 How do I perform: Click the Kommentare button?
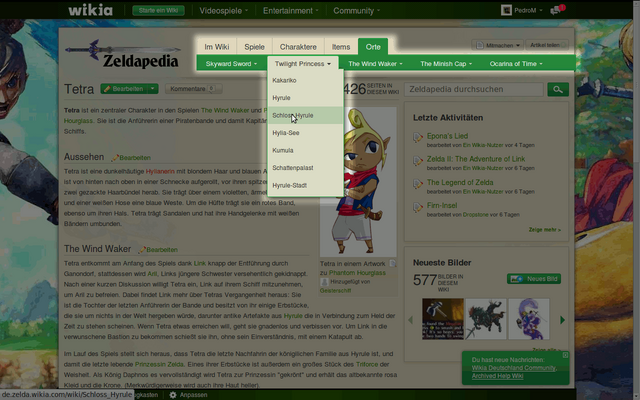[x=193, y=89]
